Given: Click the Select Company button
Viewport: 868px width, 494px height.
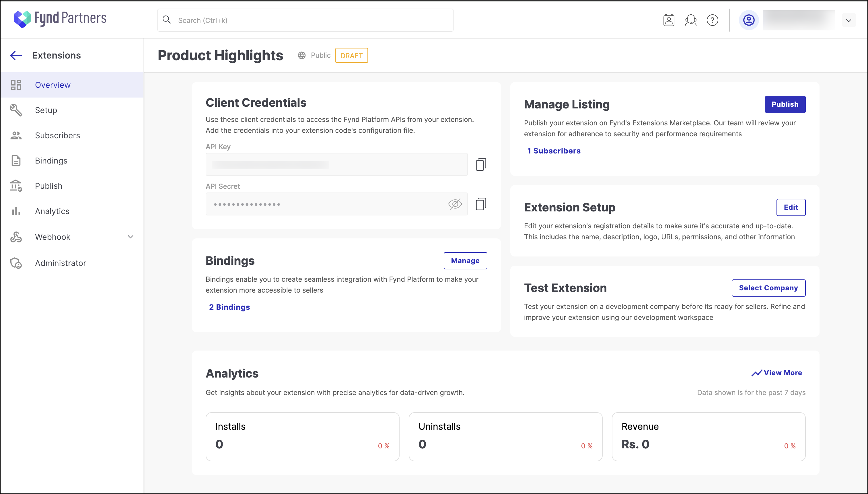Looking at the screenshot, I should (768, 288).
